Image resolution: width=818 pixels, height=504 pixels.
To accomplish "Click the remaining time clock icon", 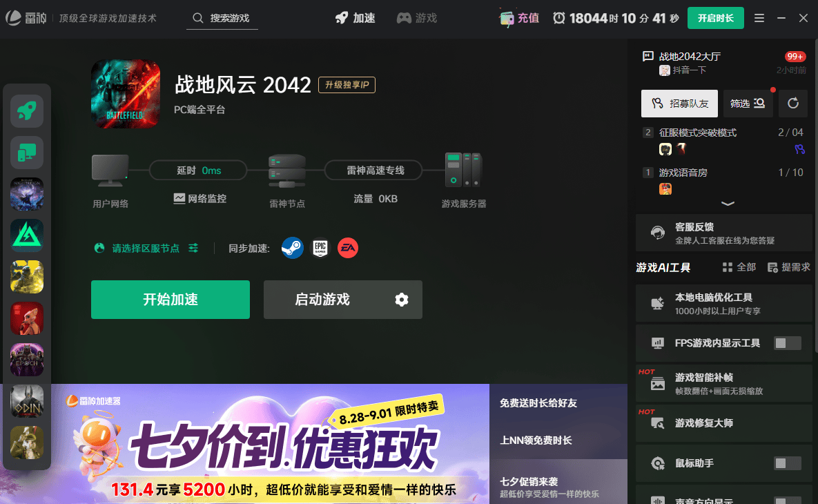I will coord(558,18).
